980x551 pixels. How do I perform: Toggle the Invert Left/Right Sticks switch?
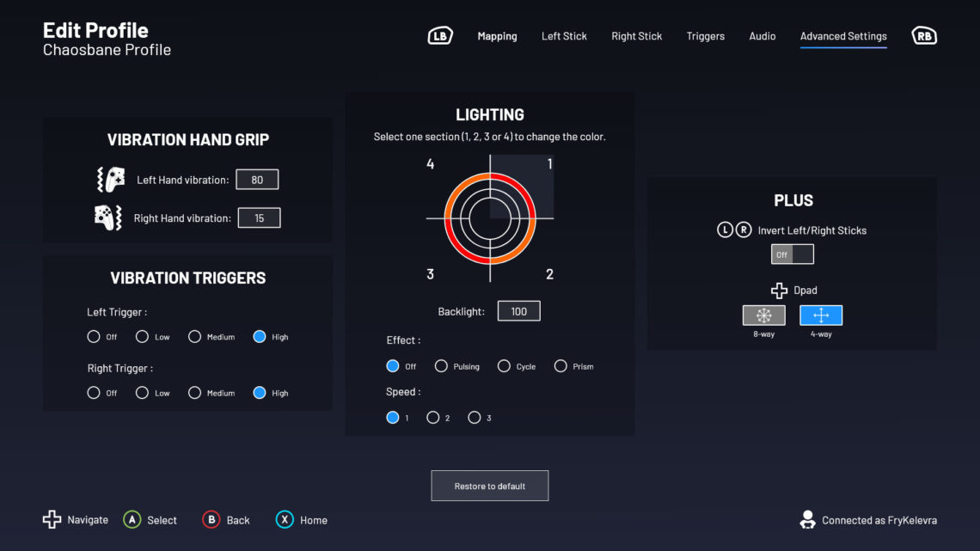coord(792,254)
